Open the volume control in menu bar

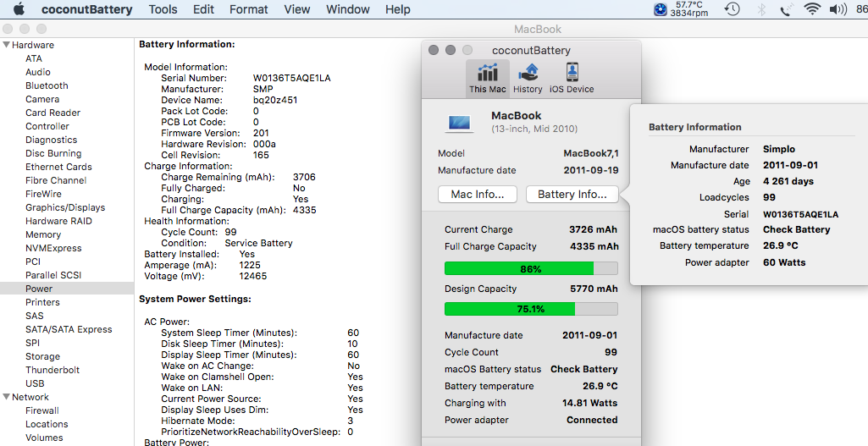838,8
